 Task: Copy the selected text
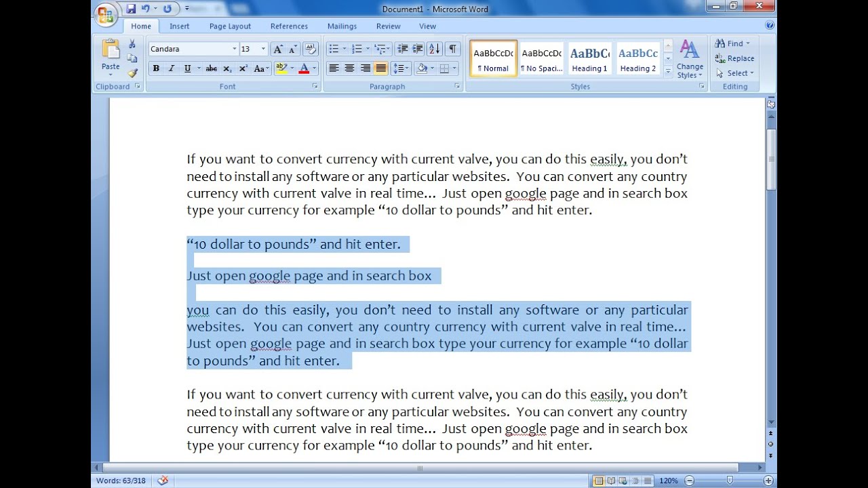tap(132, 58)
